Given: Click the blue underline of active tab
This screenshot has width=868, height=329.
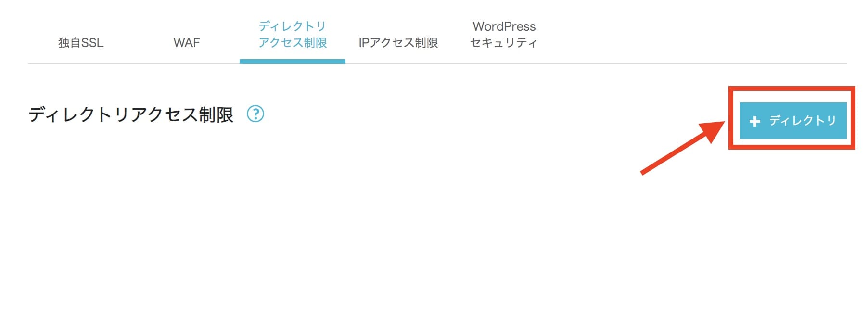Looking at the screenshot, I should point(293,61).
